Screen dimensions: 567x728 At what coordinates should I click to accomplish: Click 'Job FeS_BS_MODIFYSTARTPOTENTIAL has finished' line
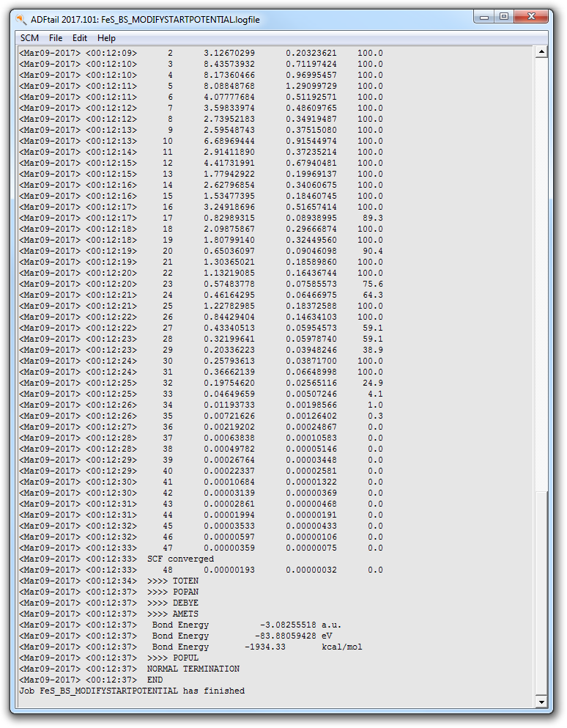(132, 691)
